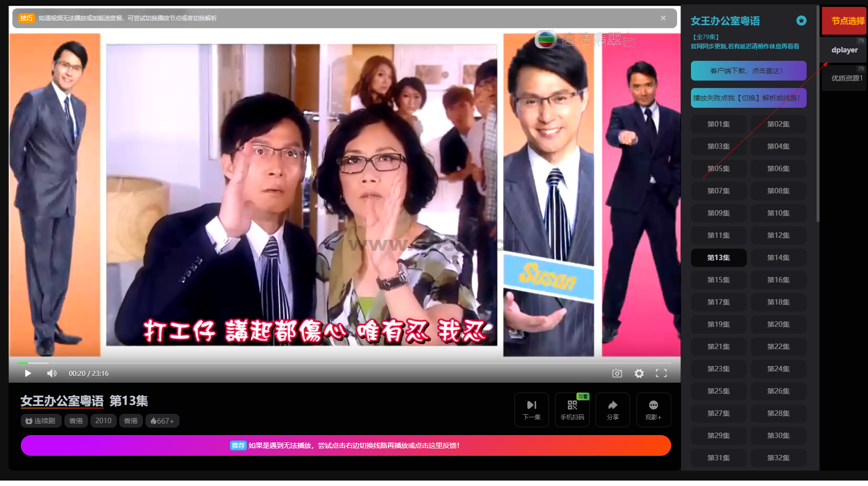Open player settings gear icon
This screenshot has width=868, height=486.
click(639, 373)
